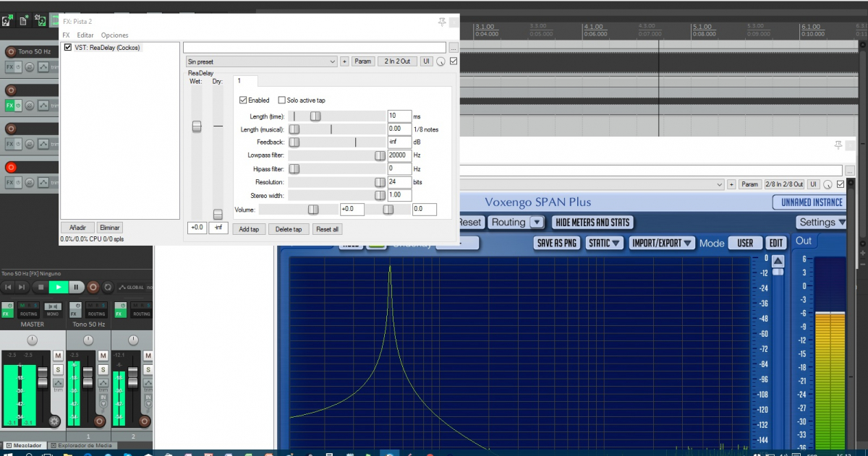
Task: Toggle the transport repeat loop icon
Action: pos(109,287)
